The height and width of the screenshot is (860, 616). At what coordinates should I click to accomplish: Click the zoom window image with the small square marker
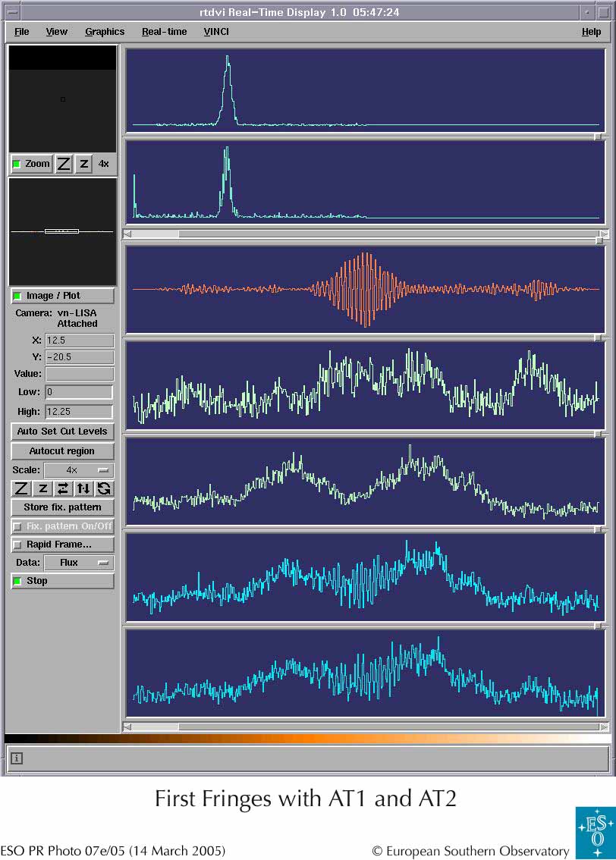(62, 99)
